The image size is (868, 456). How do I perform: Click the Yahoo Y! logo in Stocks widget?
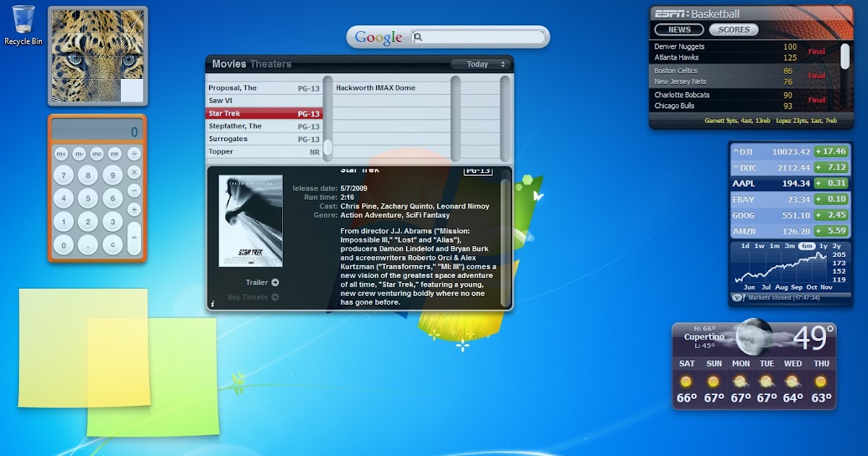(x=737, y=297)
